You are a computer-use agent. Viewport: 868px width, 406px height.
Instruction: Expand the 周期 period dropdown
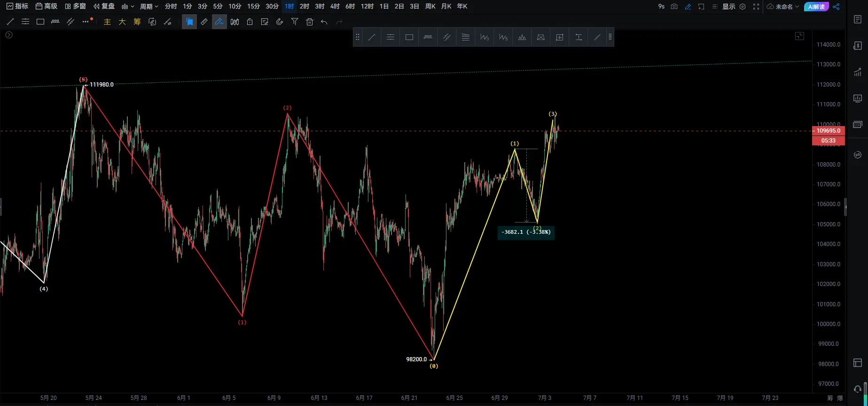149,7
